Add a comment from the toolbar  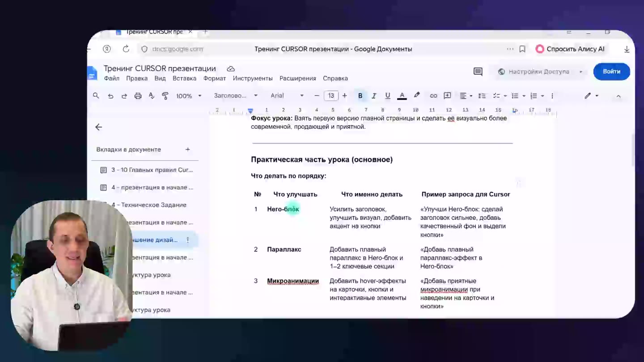click(x=447, y=96)
